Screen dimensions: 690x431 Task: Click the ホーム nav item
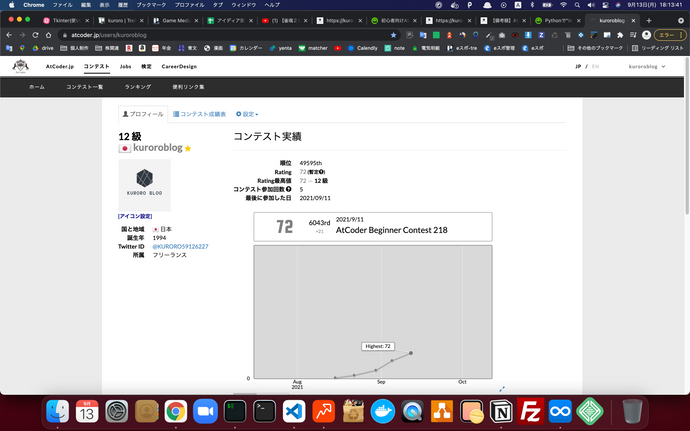click(x=37, y=87)
